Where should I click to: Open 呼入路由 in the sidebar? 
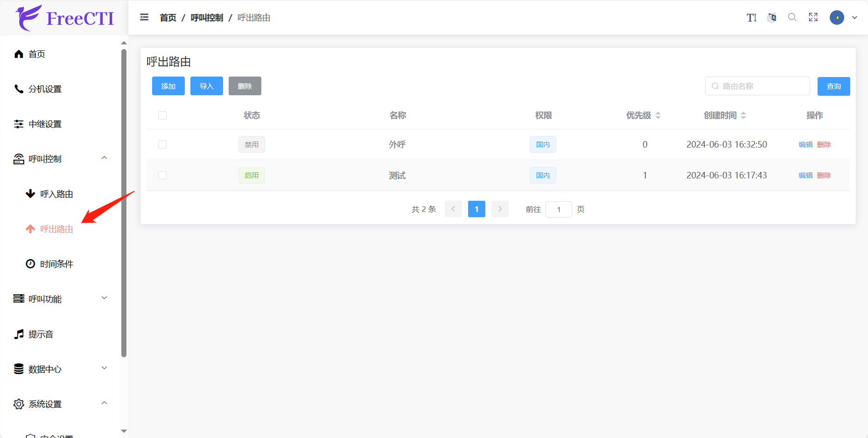point(56,194)
